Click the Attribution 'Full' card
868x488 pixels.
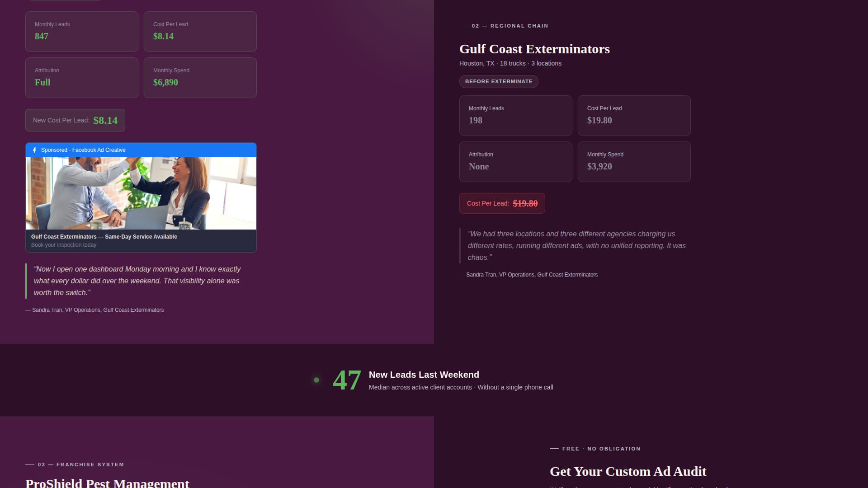pyautogui.click(x=82, y=78)
